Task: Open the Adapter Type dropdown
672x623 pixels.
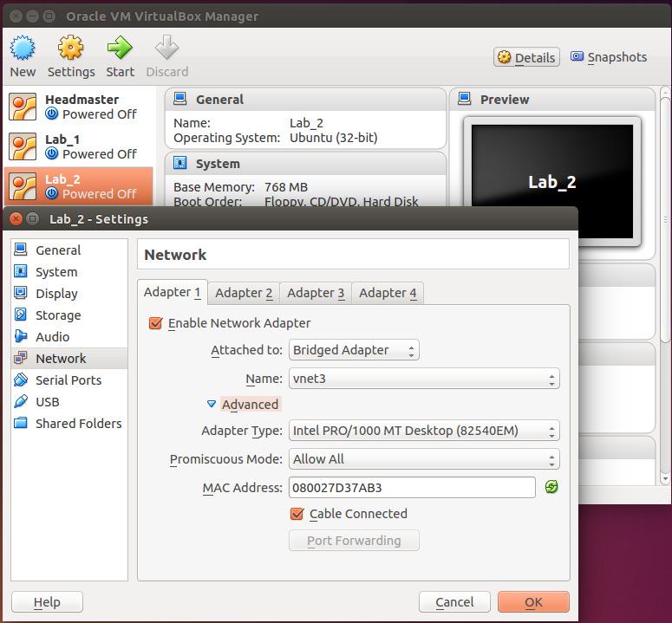Action: point(424,431)
